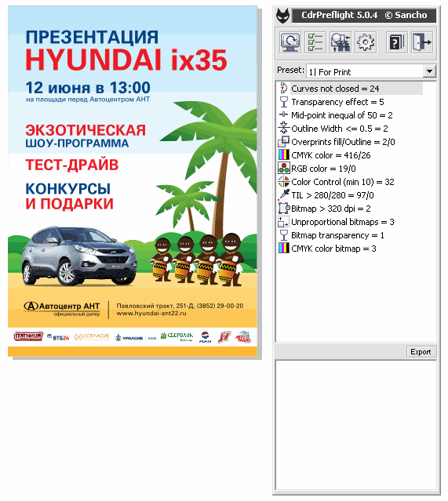Click the TIL eyedropper row icon

(283, 195)
